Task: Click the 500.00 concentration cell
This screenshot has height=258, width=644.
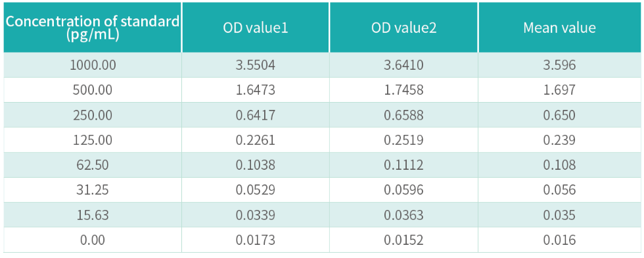Action: pyautogui.click(x=93, y=90)
